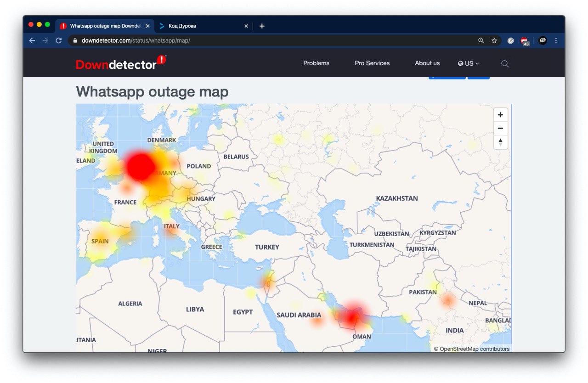Click the KAZAKHSTAN label on the map
The height and width of the screenshot is (383, 588).
pos(397,198)
